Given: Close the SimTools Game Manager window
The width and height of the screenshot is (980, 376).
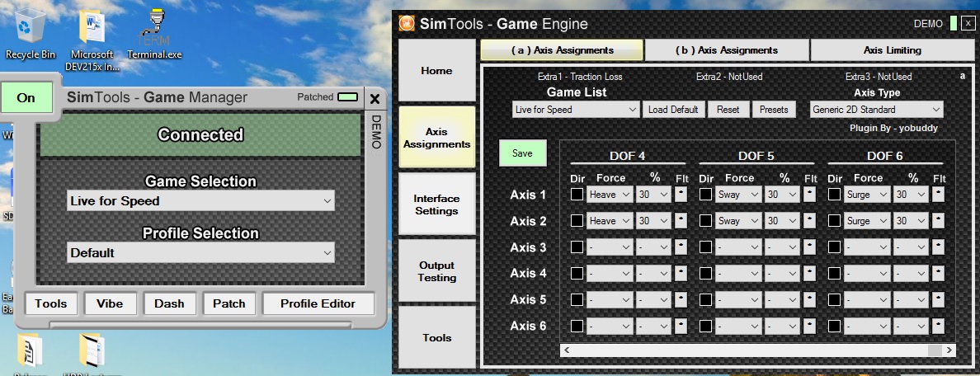Looking at the screenshot, I should point(375,99).
